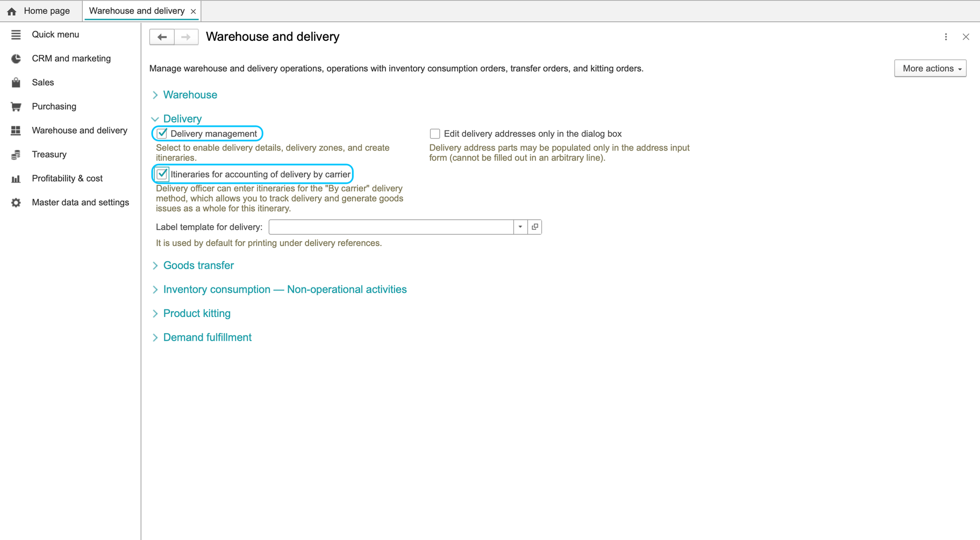The image size is (980, 540).
Task: Click the Home page house icon
Action: coord(12,11)
